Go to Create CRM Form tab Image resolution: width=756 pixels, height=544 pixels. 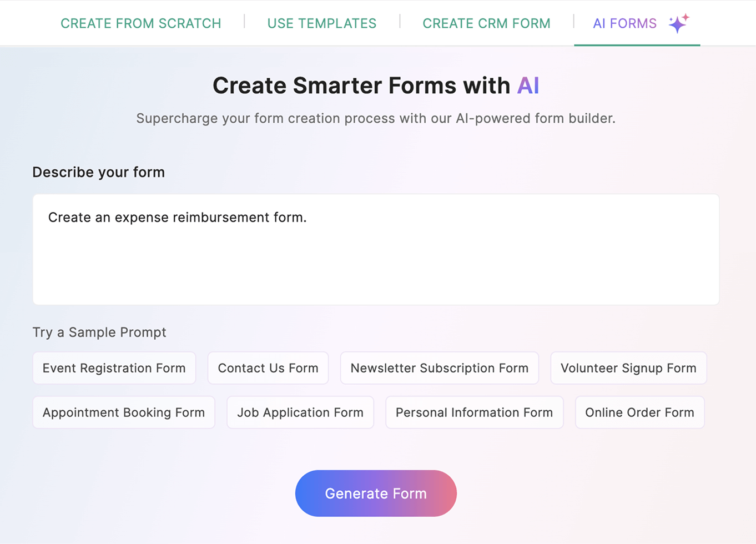(x=486, y=23)
